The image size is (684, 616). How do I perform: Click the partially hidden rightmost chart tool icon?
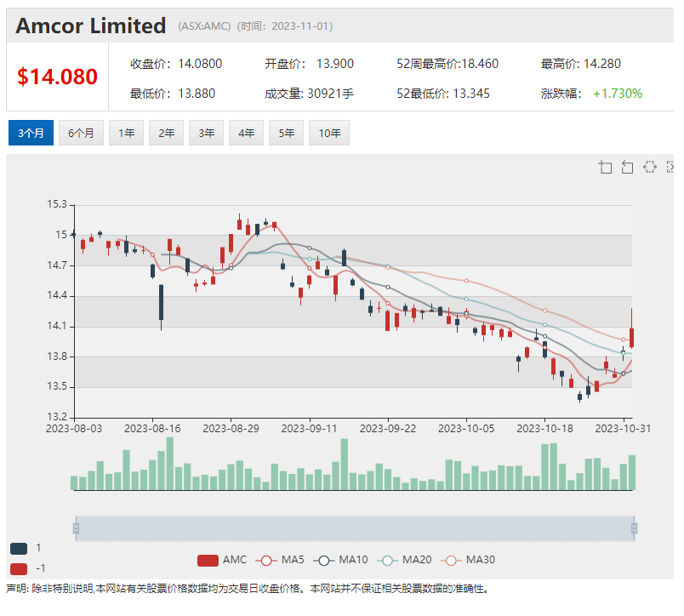pyautogui.click(x=670, y=167)
